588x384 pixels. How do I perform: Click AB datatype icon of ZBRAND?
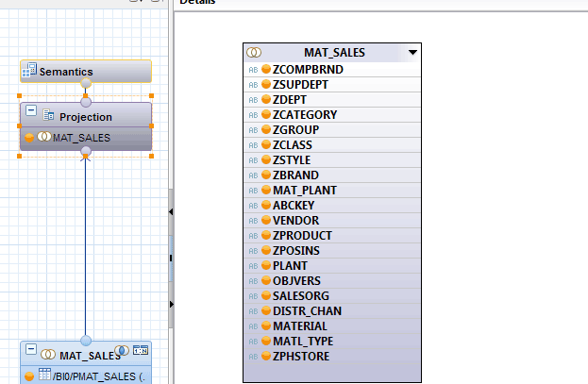point(253,175)
